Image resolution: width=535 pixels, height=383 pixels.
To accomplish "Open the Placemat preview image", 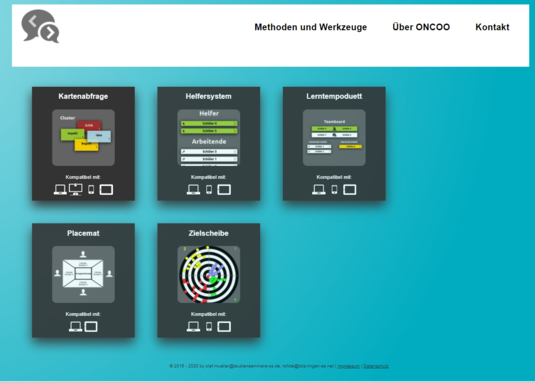I will coord(83,274).
